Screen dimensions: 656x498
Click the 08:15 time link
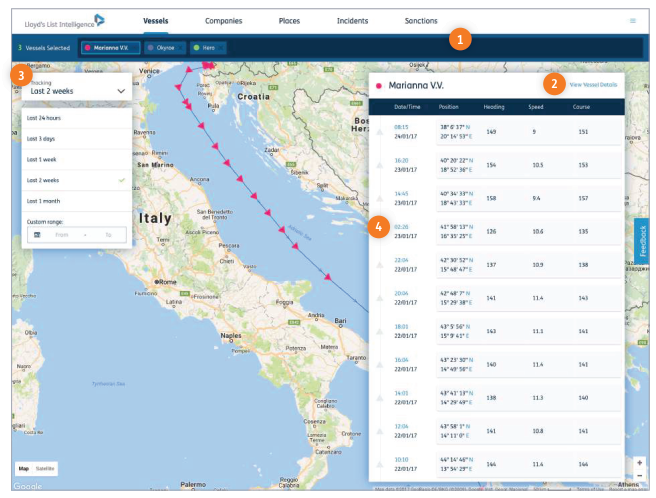[401, 127]
